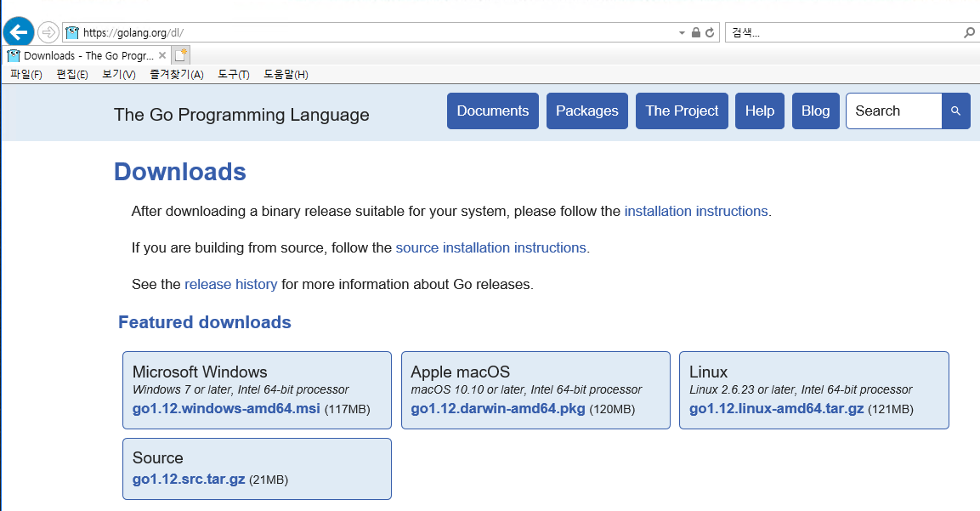The height and width of the screenshot is (511, 980).
Task: Click the blue search button on Go site
Action: (955, 111)
